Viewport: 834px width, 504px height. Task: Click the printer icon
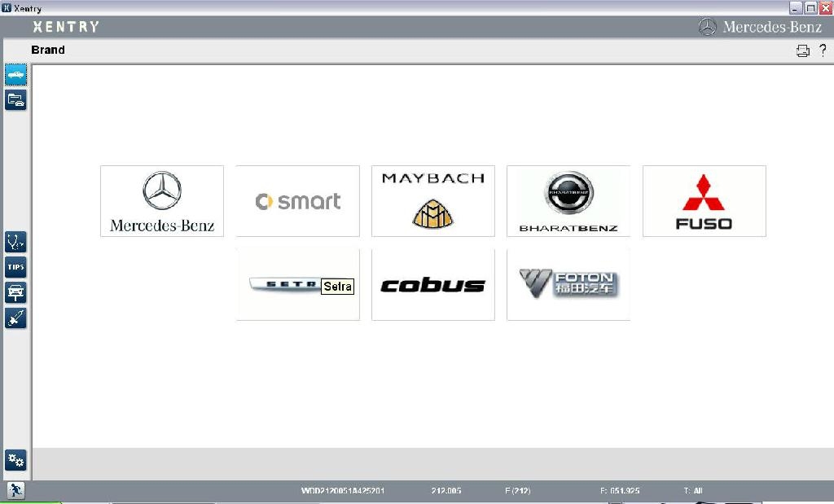coord(802,50)
